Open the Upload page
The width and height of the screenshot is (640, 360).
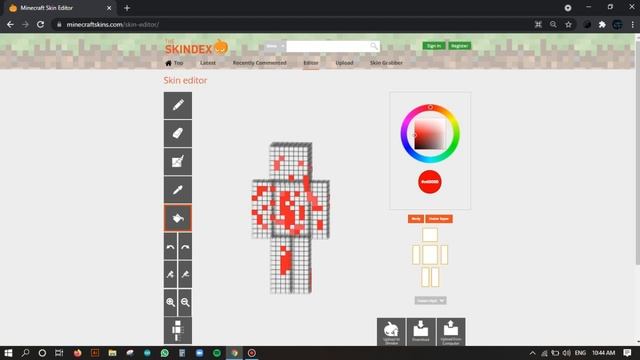pos(344,63)
